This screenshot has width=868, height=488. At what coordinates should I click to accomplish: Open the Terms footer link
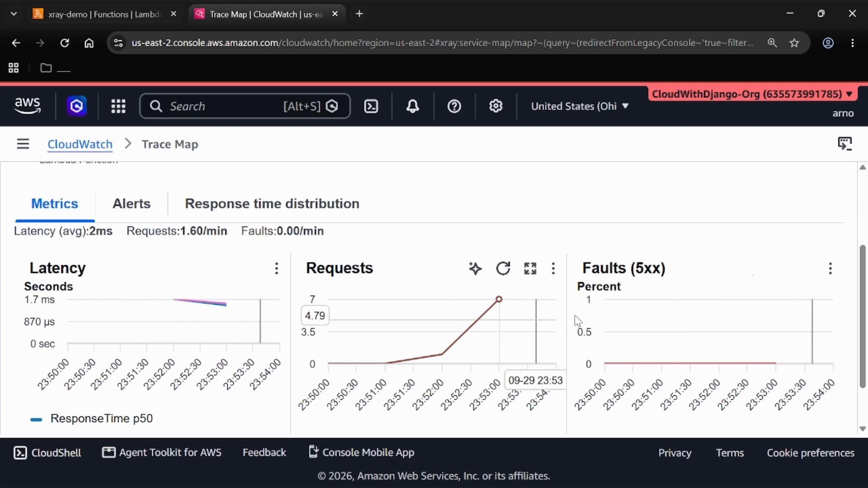pos(730,453)
